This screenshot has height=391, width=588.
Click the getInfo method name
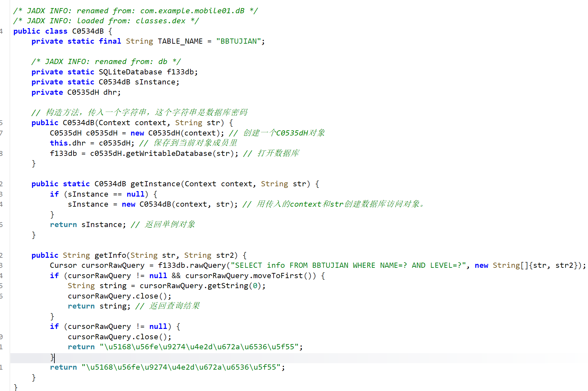pos(110,255)
